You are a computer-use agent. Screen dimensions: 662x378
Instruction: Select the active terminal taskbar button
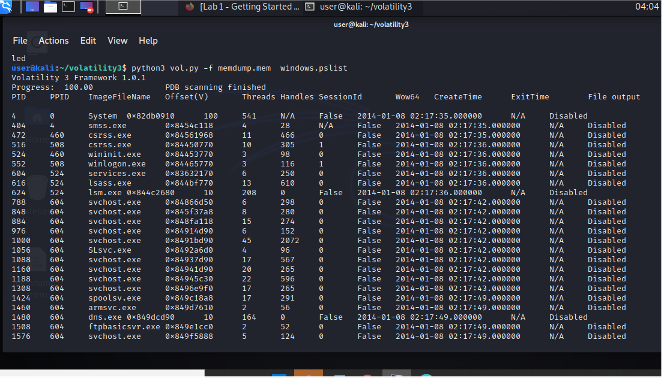[123, 7]
